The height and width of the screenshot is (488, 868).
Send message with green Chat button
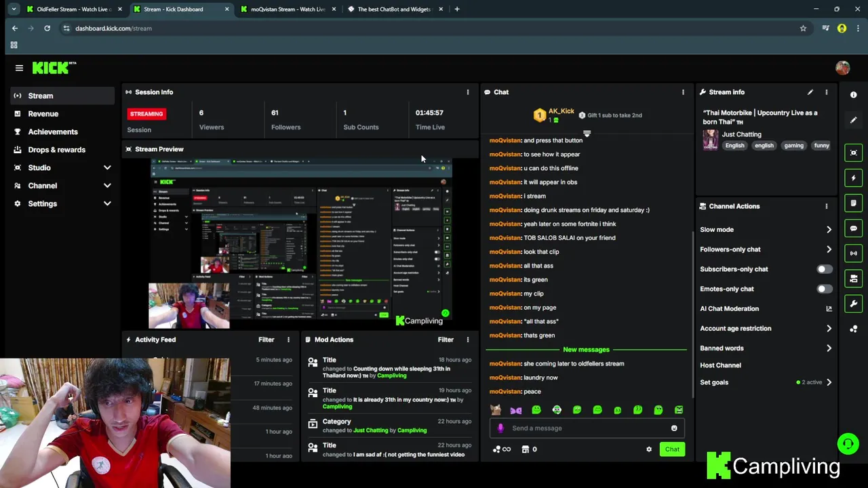point(672,449)
